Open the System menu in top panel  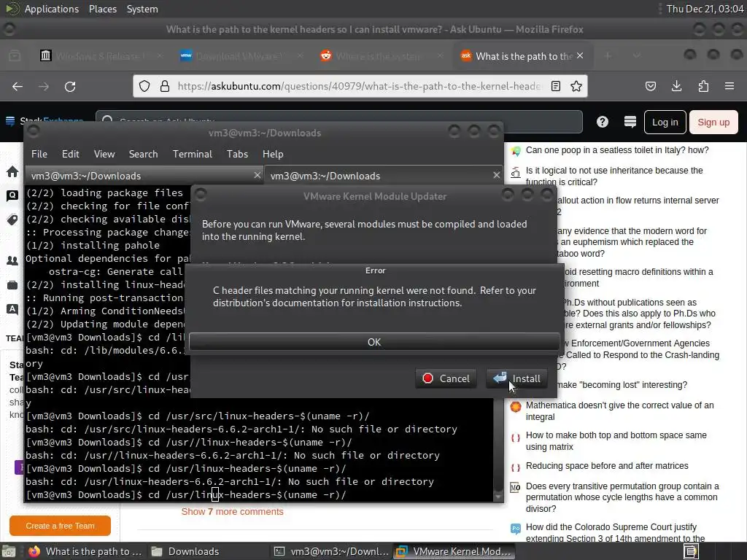142,9
